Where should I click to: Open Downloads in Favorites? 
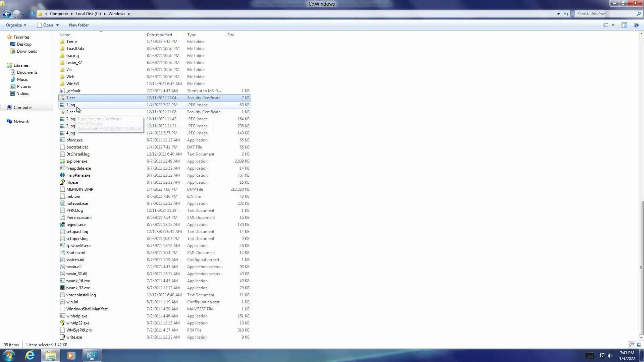(x=27, y=51)
